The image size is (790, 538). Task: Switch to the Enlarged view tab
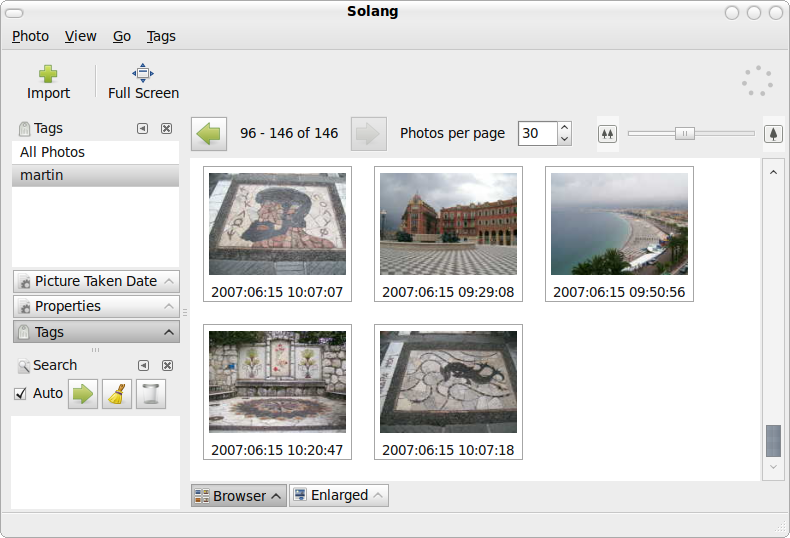tap(339, 495)
